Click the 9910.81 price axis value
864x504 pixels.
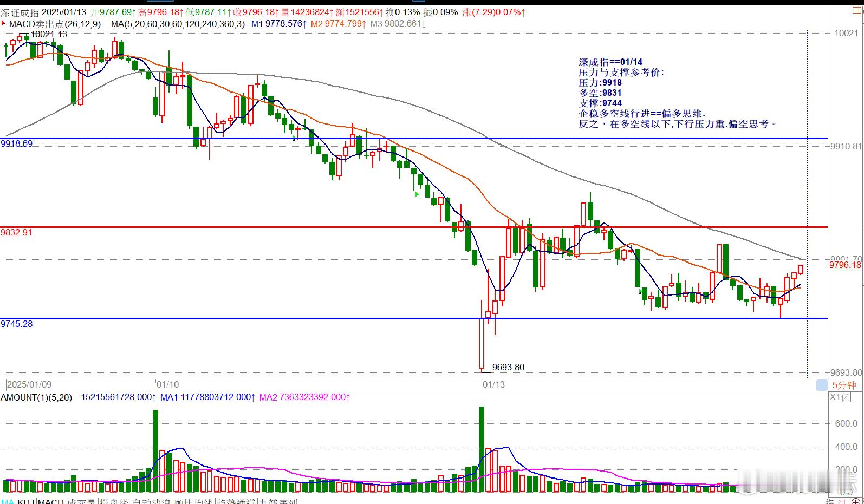pos(846,146)
